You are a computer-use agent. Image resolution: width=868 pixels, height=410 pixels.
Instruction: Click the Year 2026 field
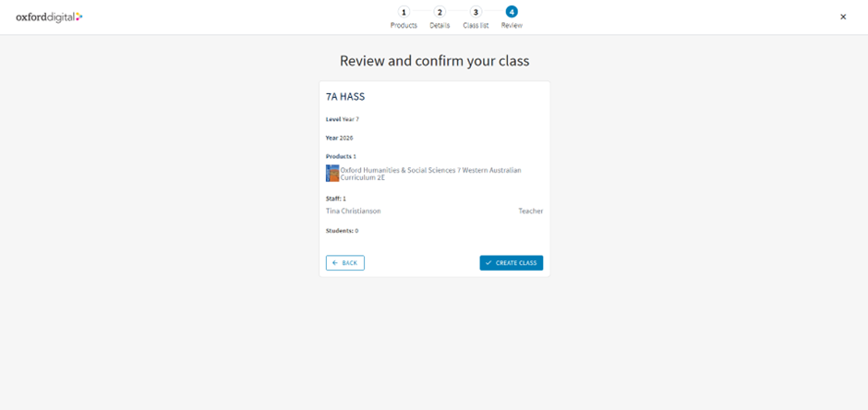coord(339,138)
